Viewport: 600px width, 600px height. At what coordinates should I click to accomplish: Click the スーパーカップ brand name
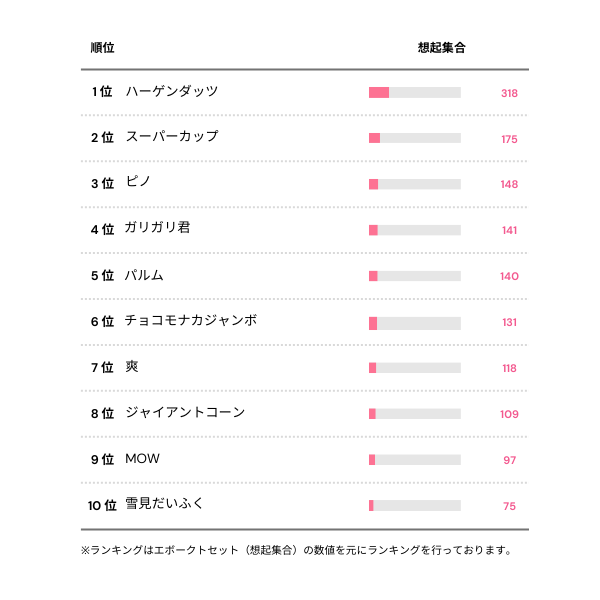[172, 137]
